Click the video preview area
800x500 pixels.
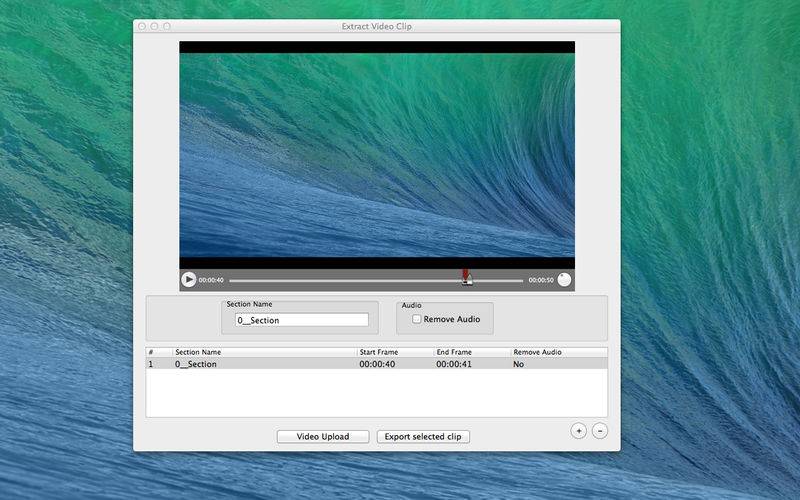(377, 155)
